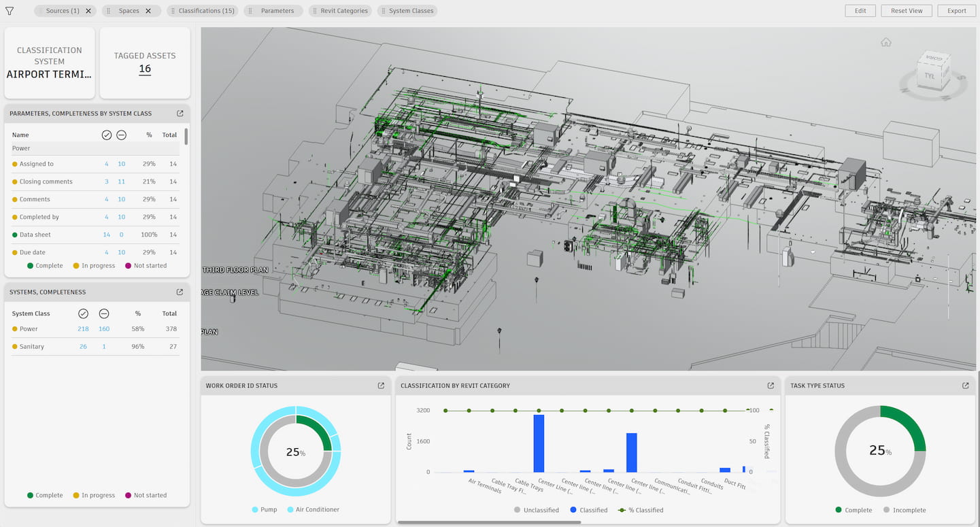Toggle Unclassified series in Revit Category chart
The height and width of the screenshot is (527, 980).
(537, 511)
